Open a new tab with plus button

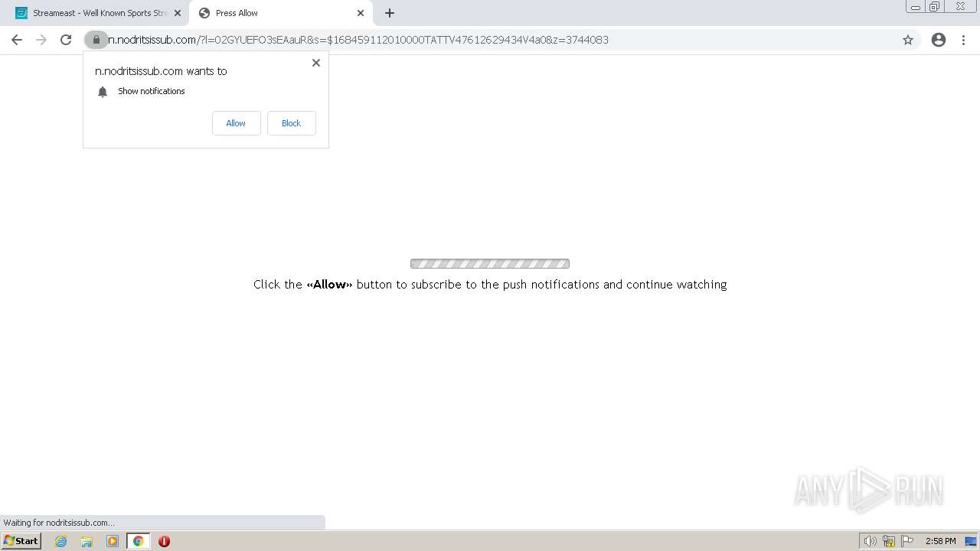[390, 13]
